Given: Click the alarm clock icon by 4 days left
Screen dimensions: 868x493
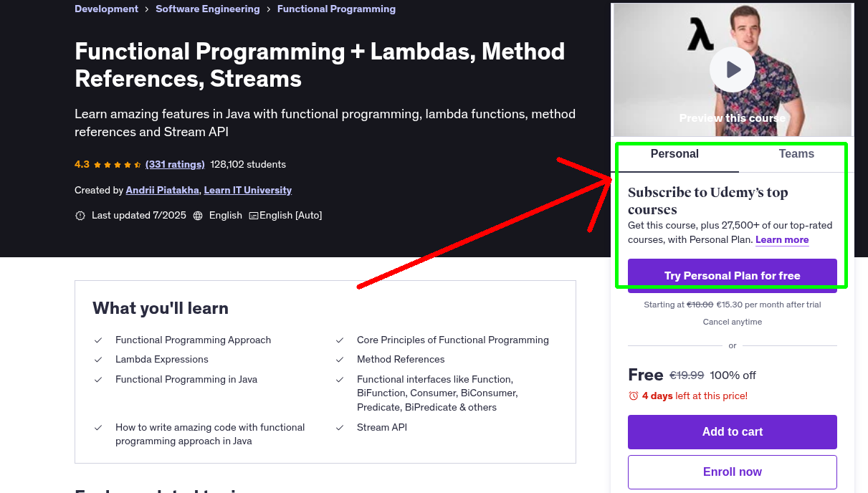Looking at the screenshot, I should point(633,396).
